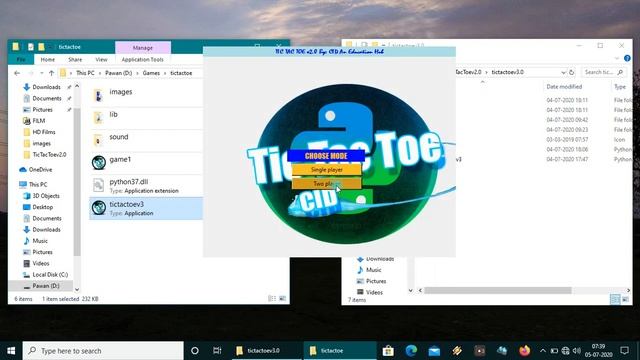Open TicTacToev2.0 folder in sidebar
This screenshot has width=640, height=360.
point(49,155)
